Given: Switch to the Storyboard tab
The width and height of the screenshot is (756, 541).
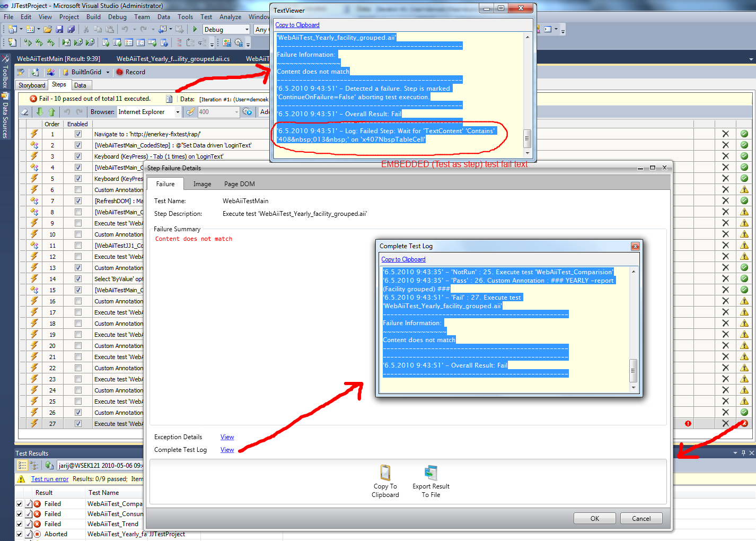Looking at the screenshot, I should click(x=32, y=85).
